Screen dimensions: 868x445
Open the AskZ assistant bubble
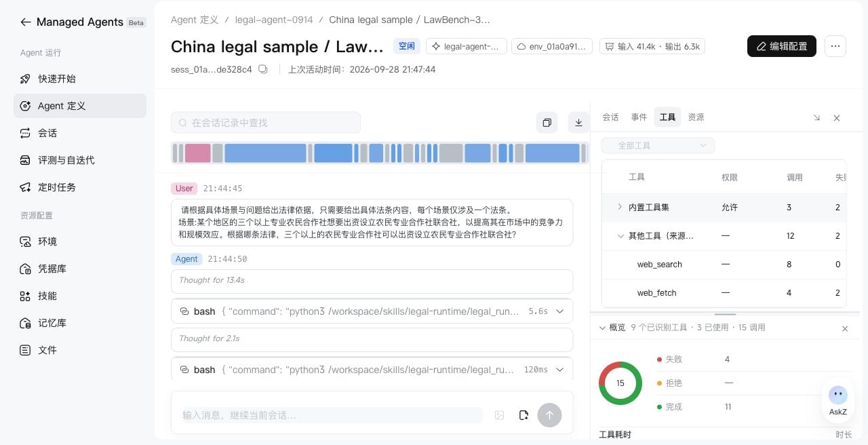[x=838, y=400]
